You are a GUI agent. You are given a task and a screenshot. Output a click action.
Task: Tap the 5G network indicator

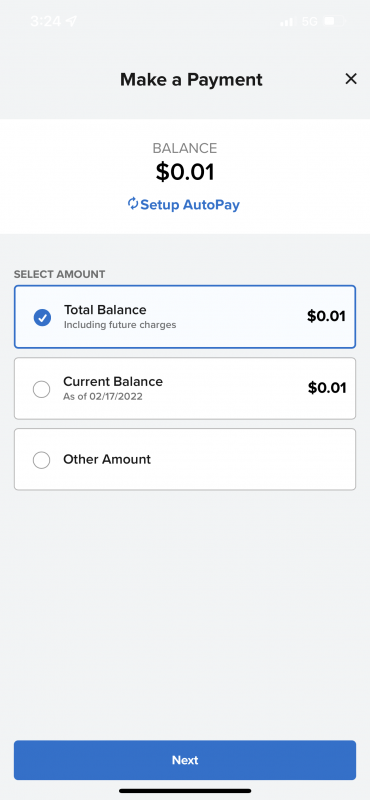click(x=309, y=21)
